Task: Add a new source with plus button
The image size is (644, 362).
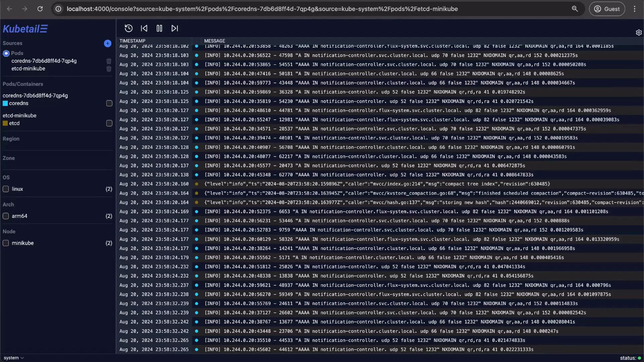Action: click(108, 43)
